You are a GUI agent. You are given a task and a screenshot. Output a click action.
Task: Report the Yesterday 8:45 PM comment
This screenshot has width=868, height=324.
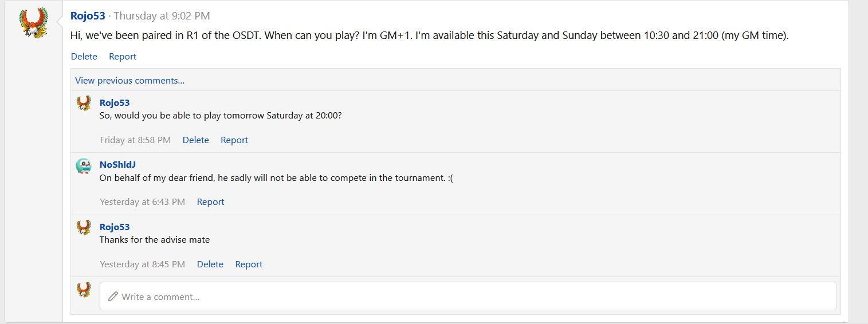click(x=249, y=264)
